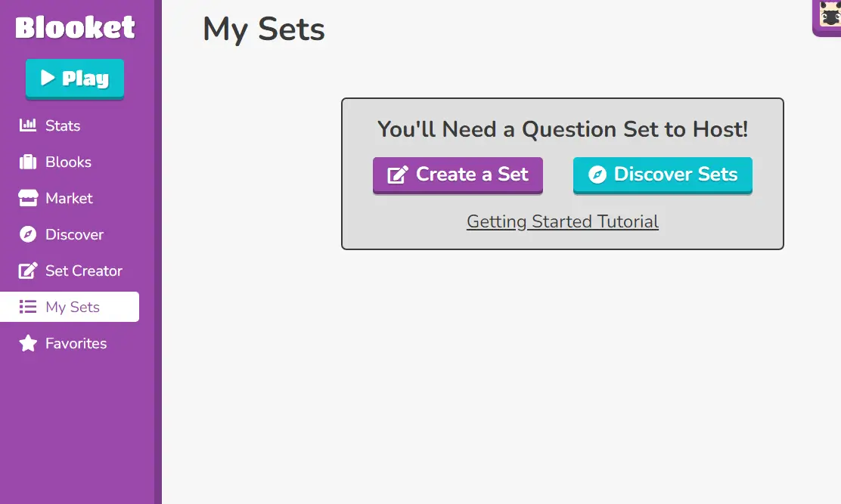This screenshot has width=841, height=504.
Task: Click the Set Creator pencil icon
Action: [x=28, y=271]
